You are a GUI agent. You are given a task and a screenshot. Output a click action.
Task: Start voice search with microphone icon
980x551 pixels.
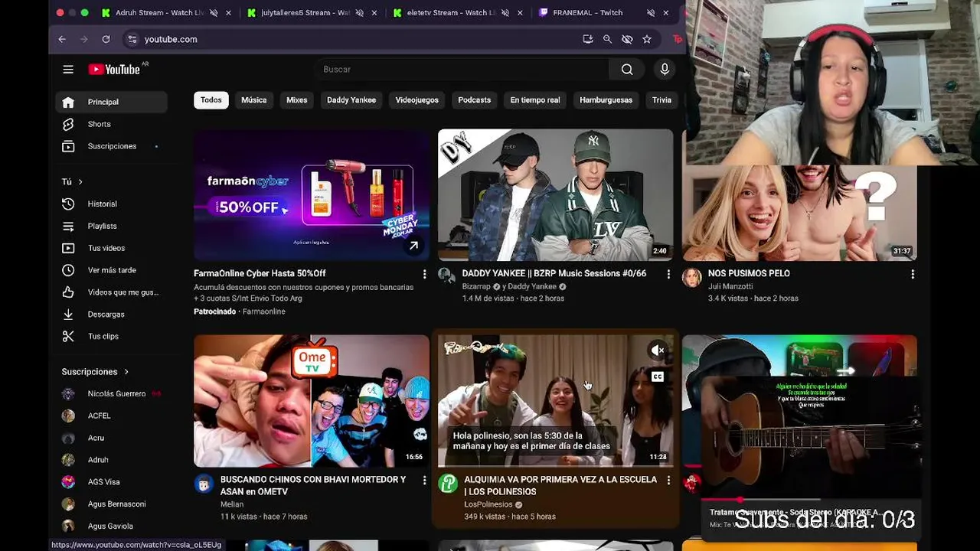coord(665,70)
